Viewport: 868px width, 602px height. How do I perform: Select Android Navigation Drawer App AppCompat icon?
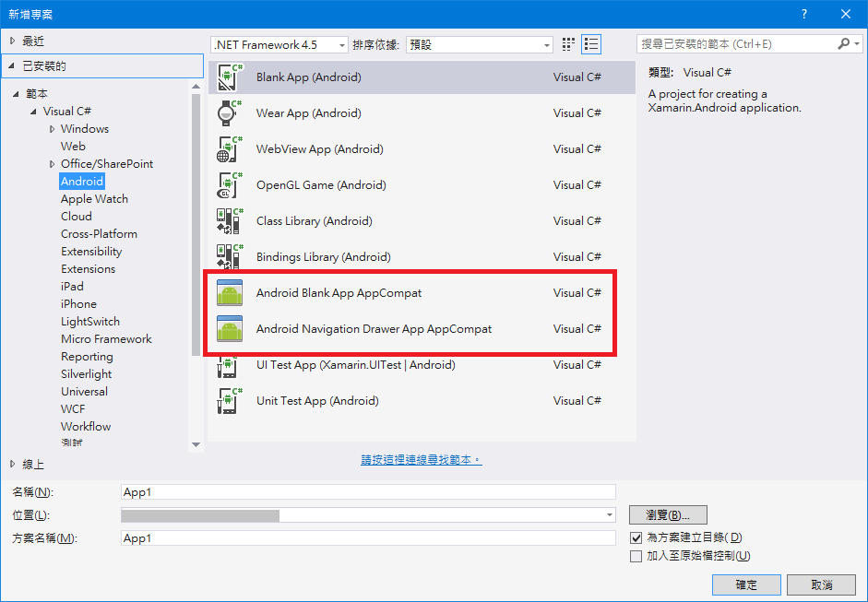(x=230, y=329)
